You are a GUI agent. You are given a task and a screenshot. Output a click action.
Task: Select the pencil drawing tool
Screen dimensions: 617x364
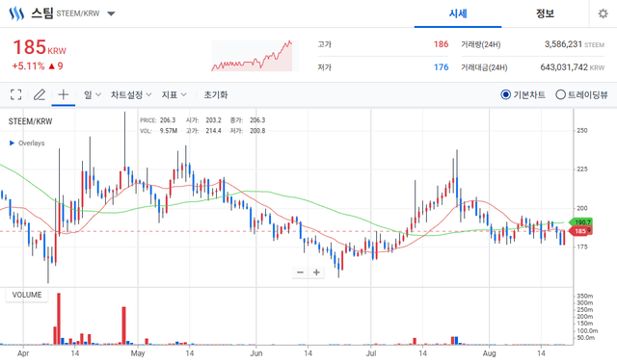coord(40,94)
